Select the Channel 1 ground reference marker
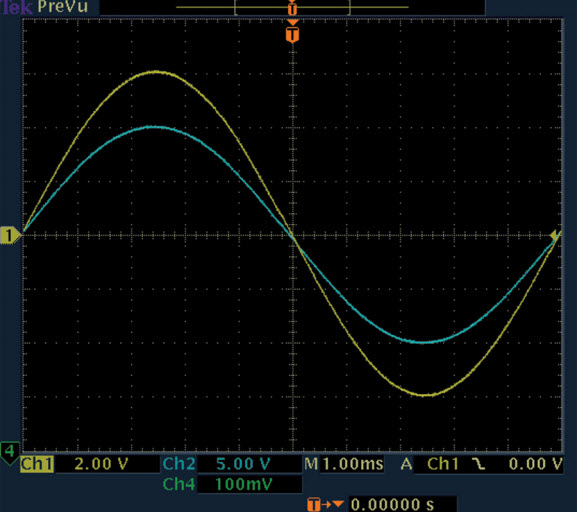577x512 pixels. coord(10,236)
